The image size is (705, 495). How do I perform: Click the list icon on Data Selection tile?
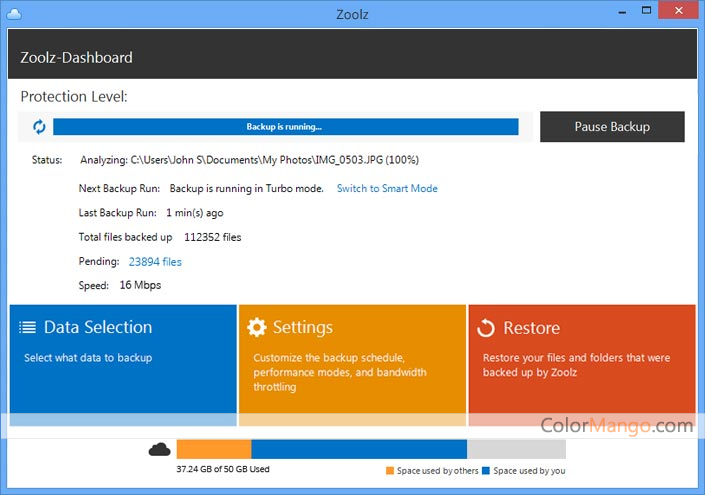tap(27, 327)
